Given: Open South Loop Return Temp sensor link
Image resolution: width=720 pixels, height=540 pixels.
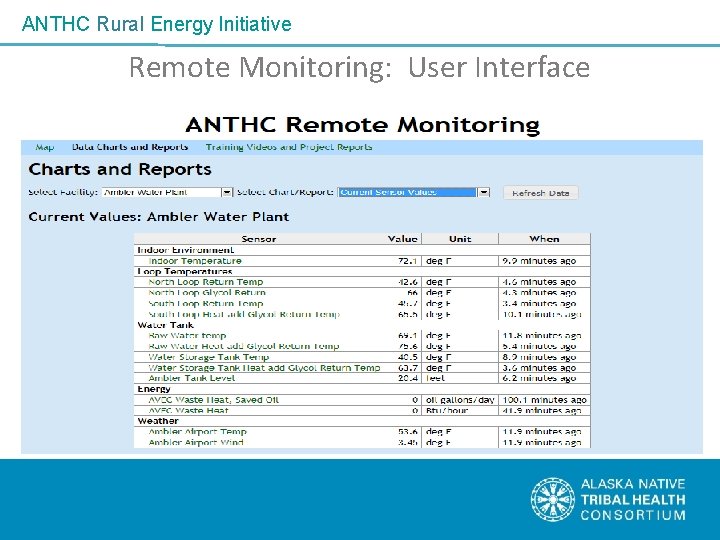Looking at the screenshot, I should (206, 304).
